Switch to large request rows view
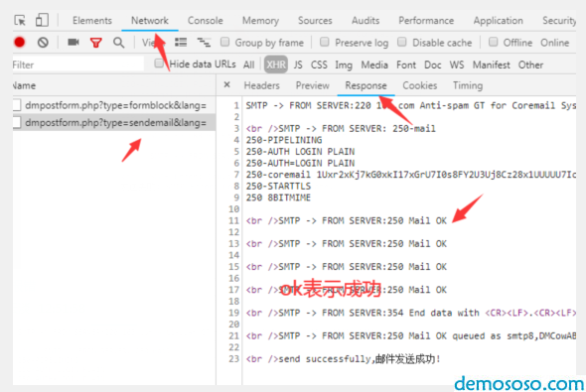 [181, 43]
